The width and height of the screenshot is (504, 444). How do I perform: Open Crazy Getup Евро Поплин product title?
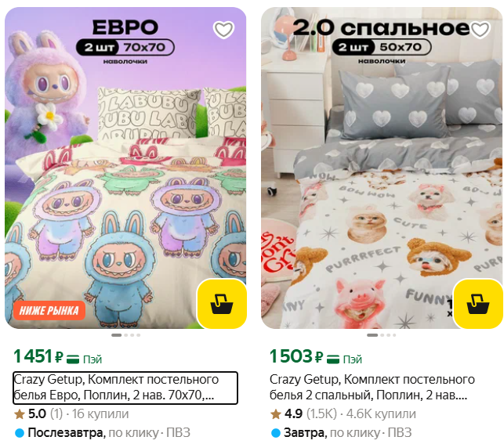[125, 388]
